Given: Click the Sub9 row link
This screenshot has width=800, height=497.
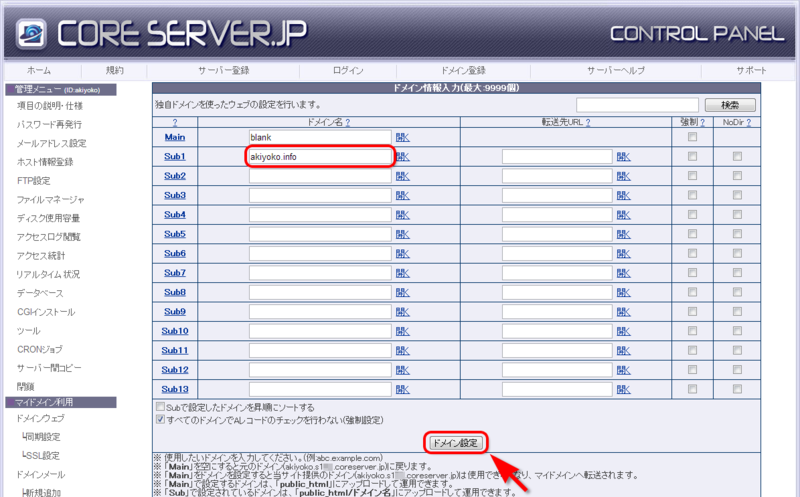Looking at the screenshot, I should pyautogui.click(x=174, y=312).
